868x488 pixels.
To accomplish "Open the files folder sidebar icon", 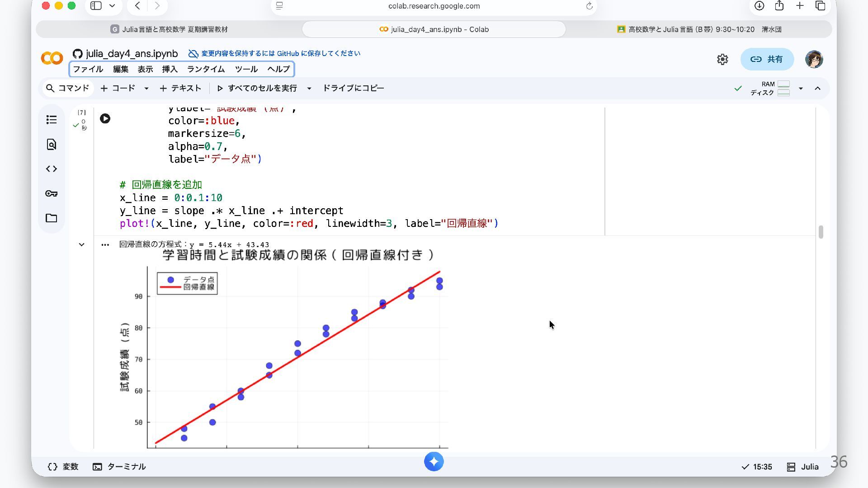I will coord(52,218).
